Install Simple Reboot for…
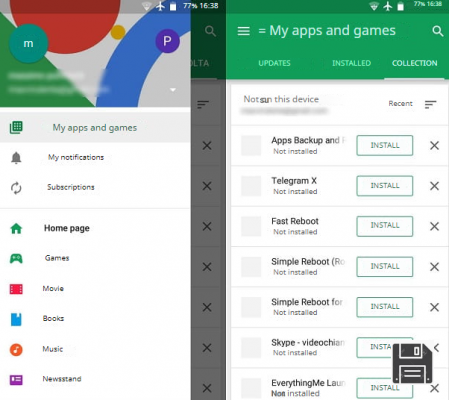 pyautogui.click(x=385, y=307)
